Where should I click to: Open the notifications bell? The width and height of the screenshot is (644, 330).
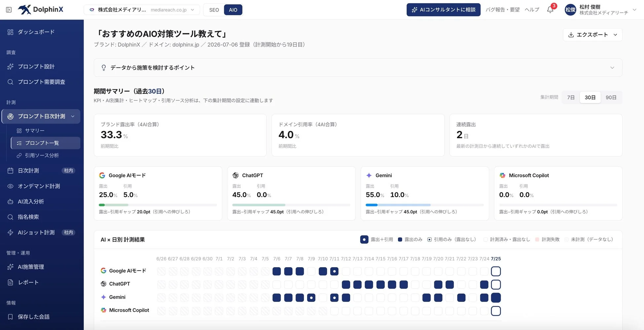550,10
